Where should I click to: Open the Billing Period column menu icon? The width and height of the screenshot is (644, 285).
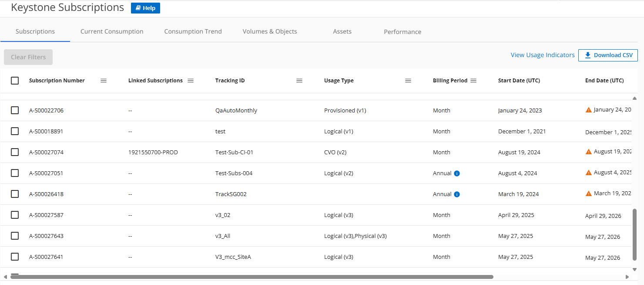pyautogui.click(x=473, y=81)
